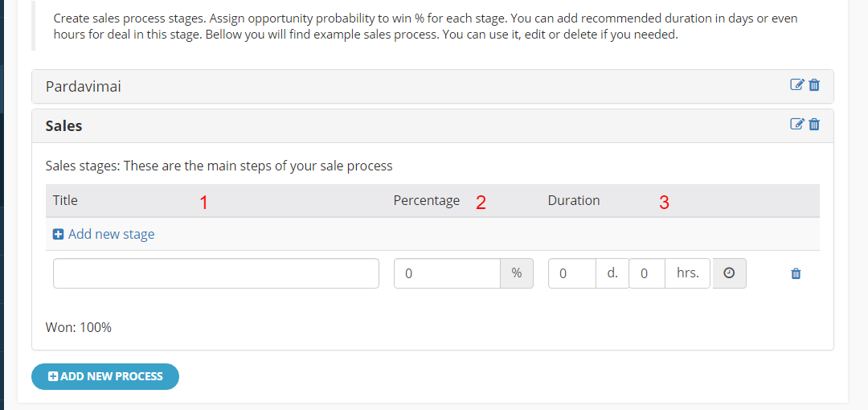Edit the Pardavimai process
The image size is (868, 410).
(796, 84)
